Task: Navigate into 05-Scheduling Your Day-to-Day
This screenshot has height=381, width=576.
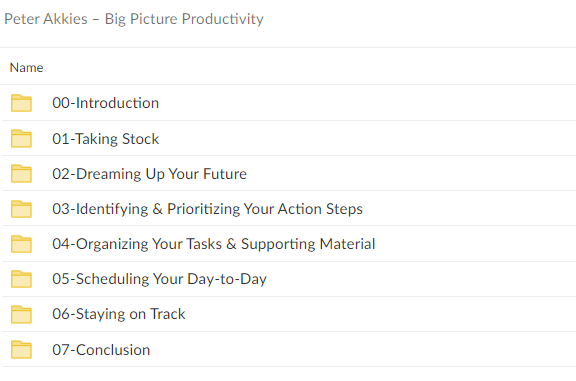Action: 159,279
